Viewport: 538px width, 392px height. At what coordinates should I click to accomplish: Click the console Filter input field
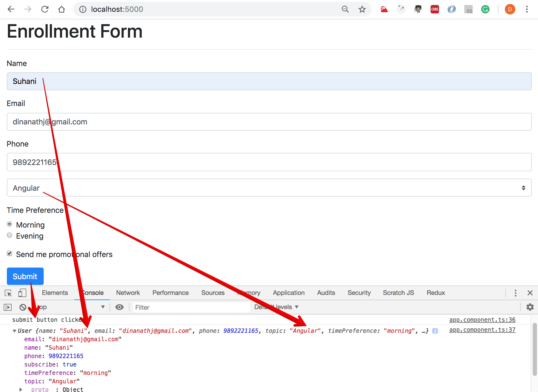pyautogui.click(x=191, y=307)
